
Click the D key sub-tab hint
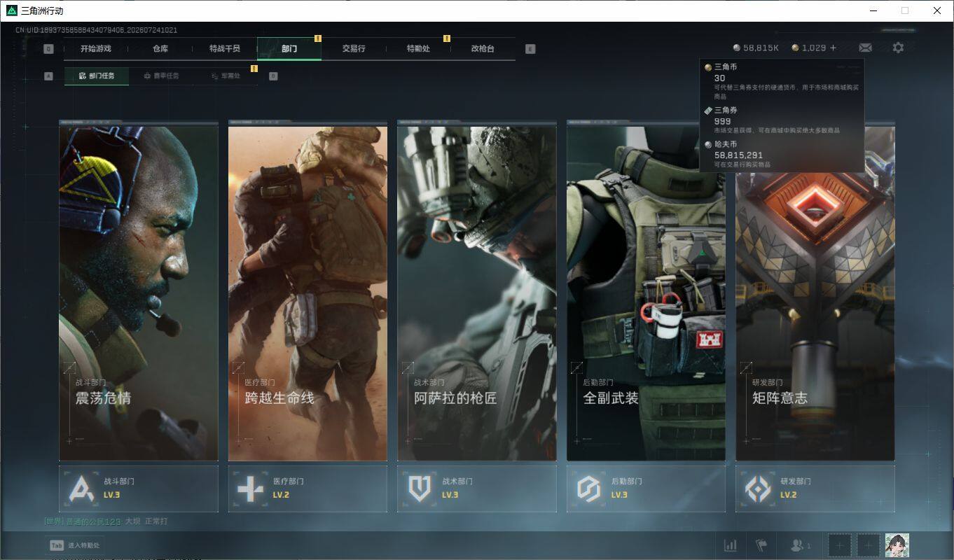coord(273,76)
